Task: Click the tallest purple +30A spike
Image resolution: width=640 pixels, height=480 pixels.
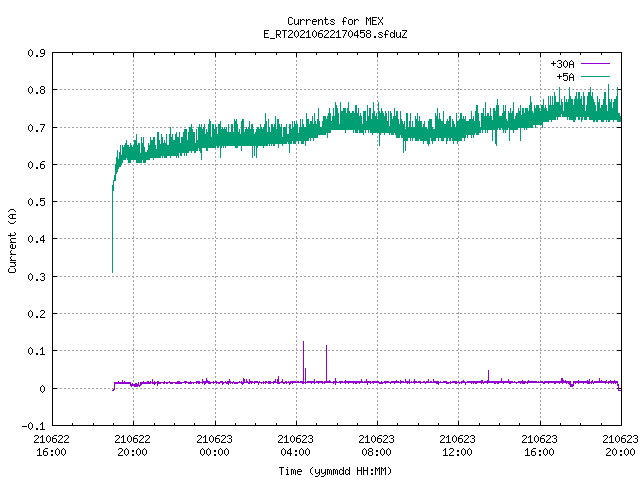Action: 303,361
